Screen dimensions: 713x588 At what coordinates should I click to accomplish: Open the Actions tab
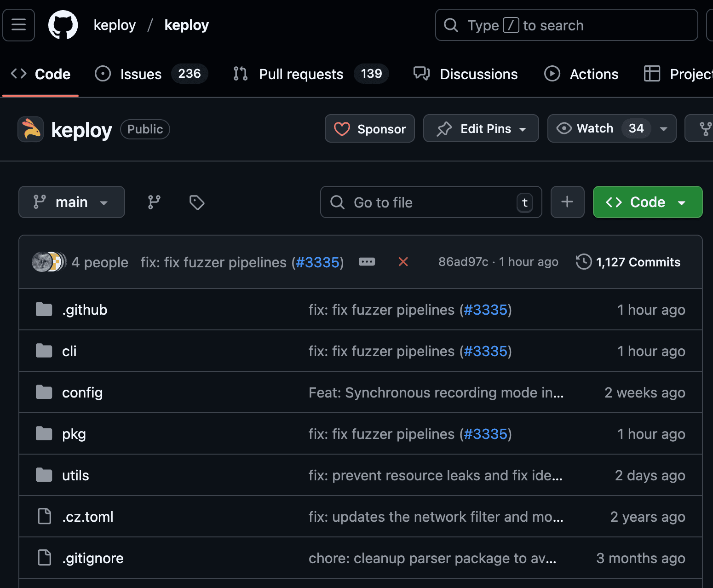pyautogui.click(x=581, y=74)
